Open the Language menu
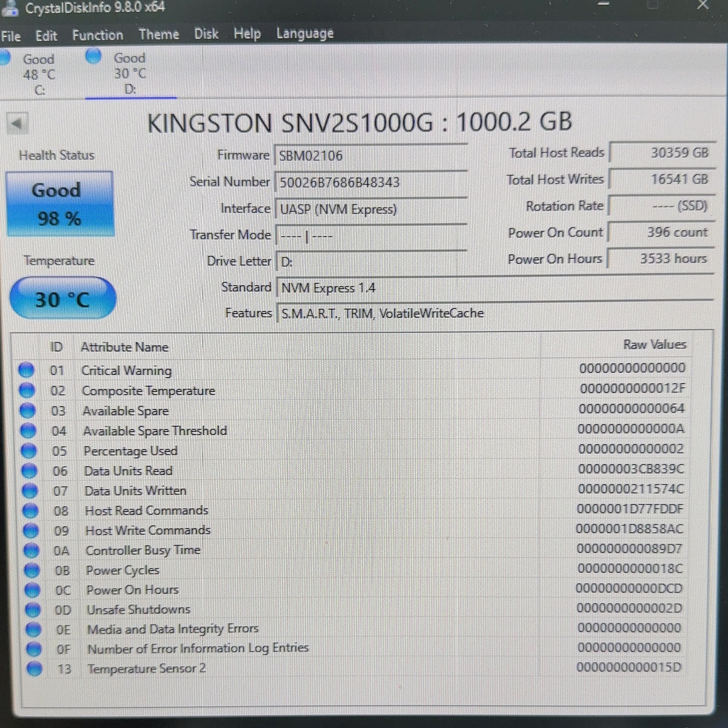The height and width of the screenshot is (728, 728). point(305,34)
